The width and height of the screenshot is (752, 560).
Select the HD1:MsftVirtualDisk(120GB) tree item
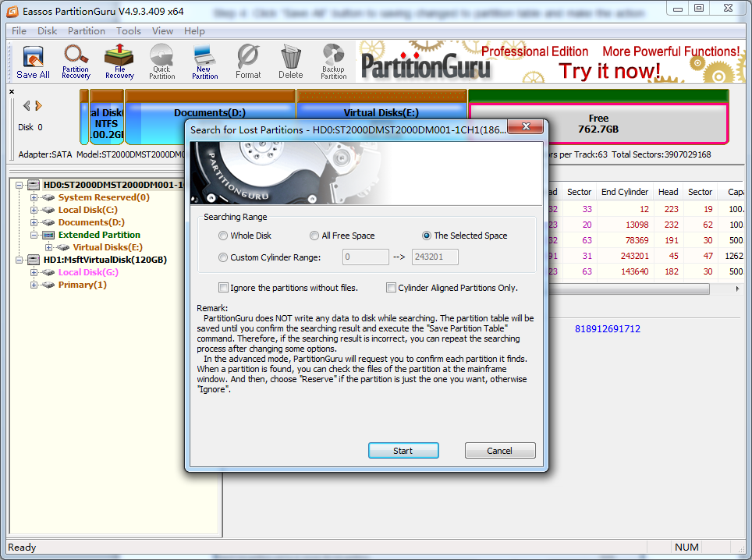(105, 260)
